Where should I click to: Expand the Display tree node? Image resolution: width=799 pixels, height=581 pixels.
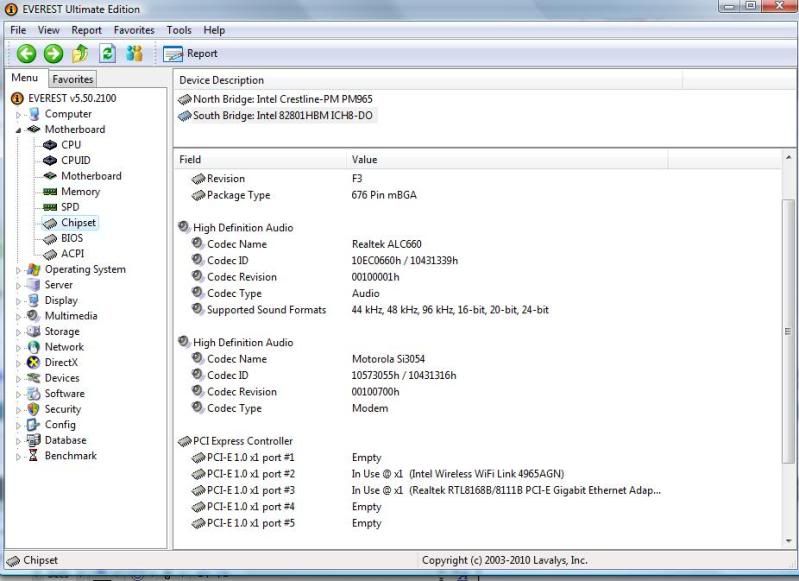tap(18, 301)
